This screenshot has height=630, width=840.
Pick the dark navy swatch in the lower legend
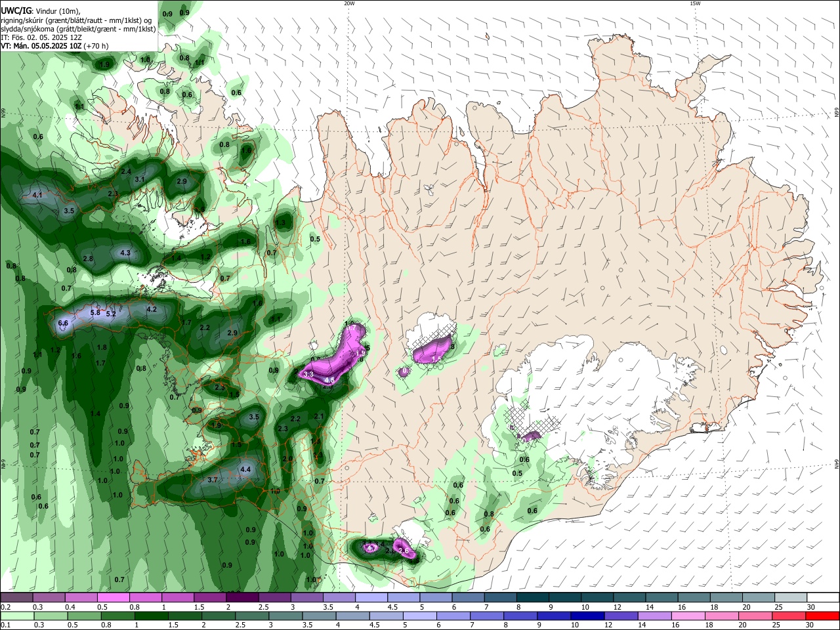click(587, 616)
